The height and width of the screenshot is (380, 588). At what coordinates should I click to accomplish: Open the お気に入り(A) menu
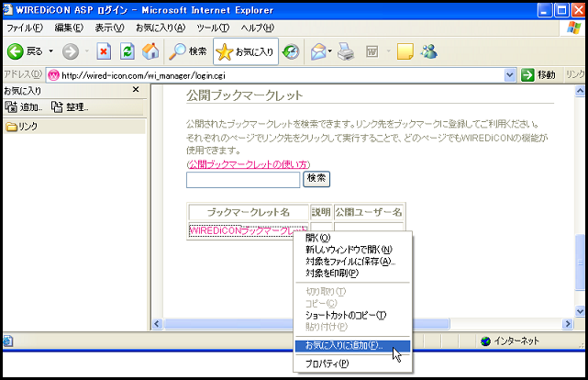click(x=161, y=28)
